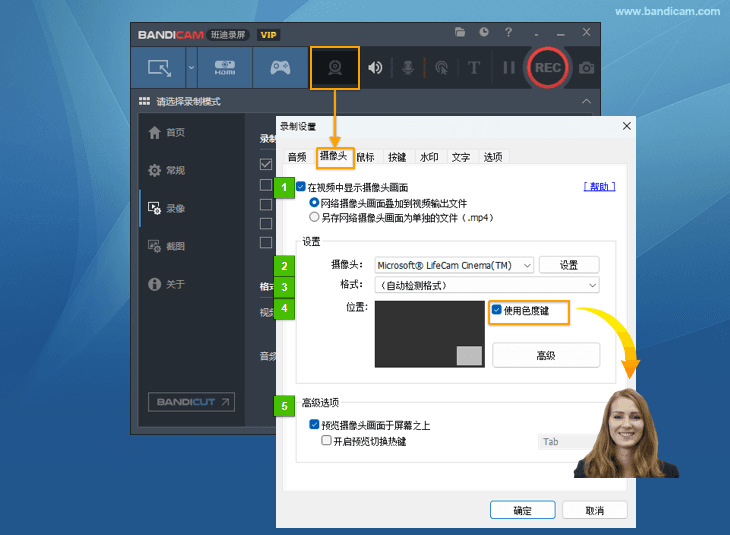Open the screen mode dropdown arrow

coord(191,68)
